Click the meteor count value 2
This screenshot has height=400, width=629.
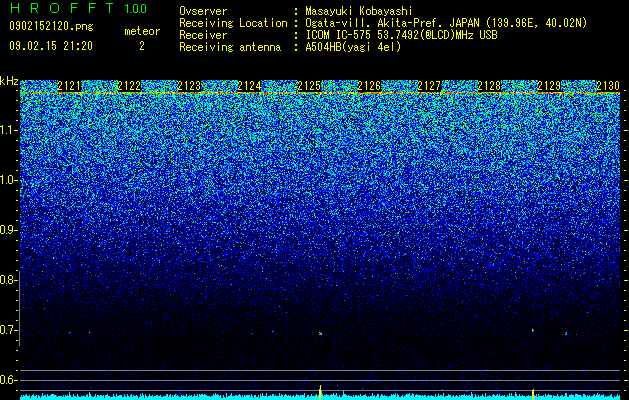(142, 46)
